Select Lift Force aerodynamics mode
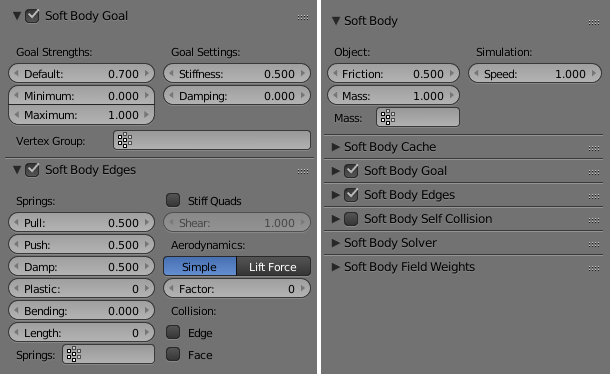The height and width of the screenshot is (374, 610). click(x=273, y=267)
